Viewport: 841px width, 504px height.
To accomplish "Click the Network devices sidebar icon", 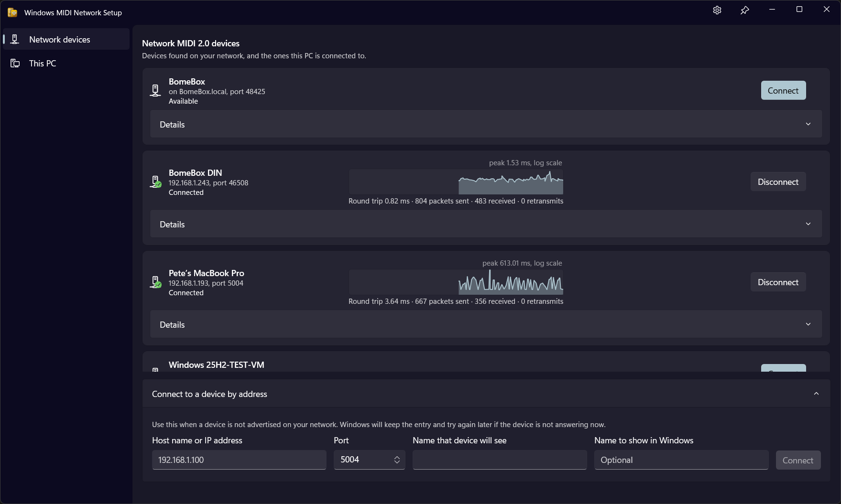I will (x=15, y=39).
